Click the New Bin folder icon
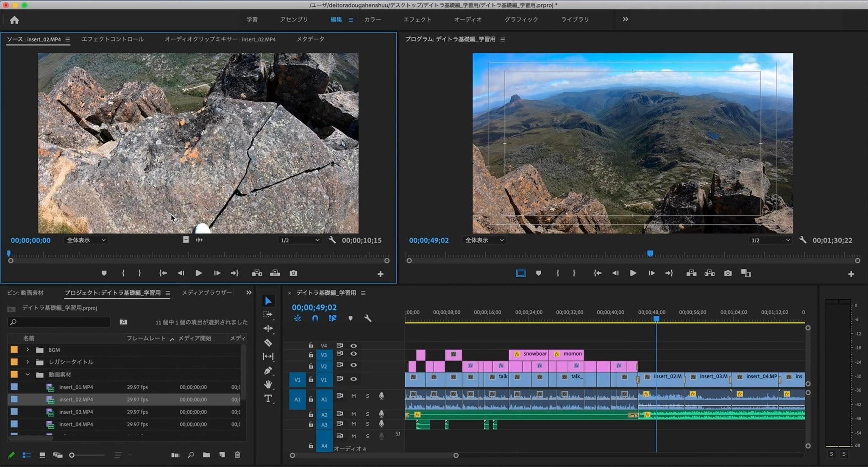Viewport: 868px width, 467px height. (x=206, y=455)
